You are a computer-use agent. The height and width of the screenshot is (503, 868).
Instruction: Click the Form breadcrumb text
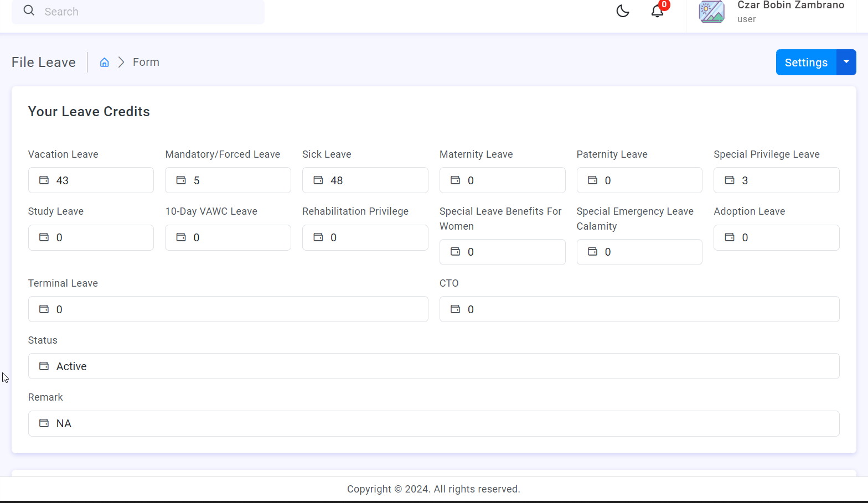pyautogui.click(x=146, y=62)
